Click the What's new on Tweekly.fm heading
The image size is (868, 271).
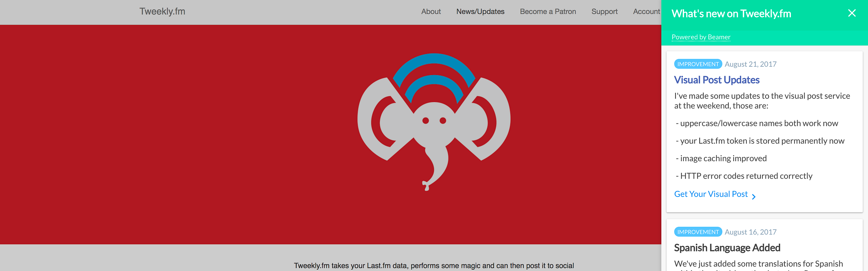coord(731,13)
